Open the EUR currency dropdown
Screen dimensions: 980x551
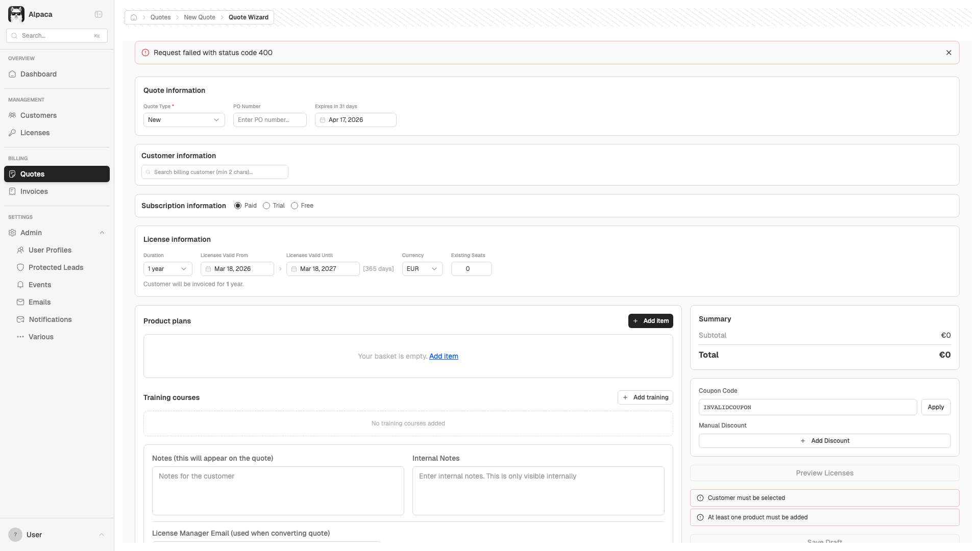[x=422, y=269]
